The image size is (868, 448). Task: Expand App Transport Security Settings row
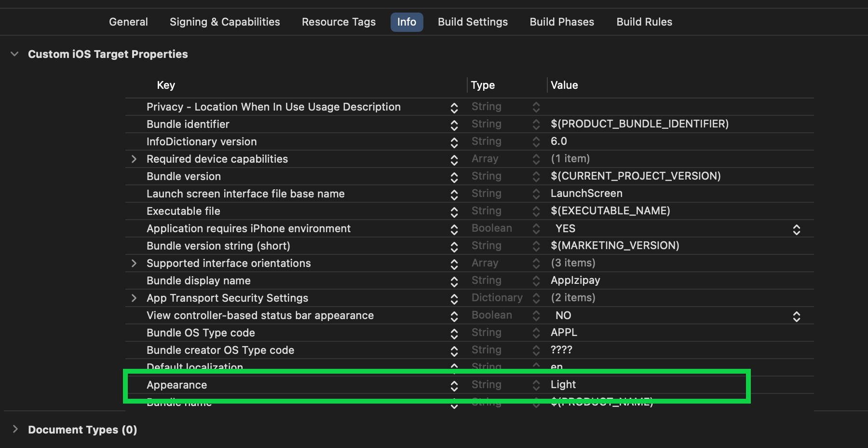click(134, 298)
